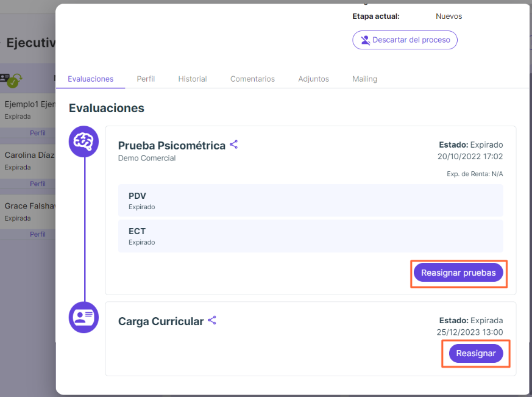Open Perfil link under Grace Falshaw in background

coord(38,234)
